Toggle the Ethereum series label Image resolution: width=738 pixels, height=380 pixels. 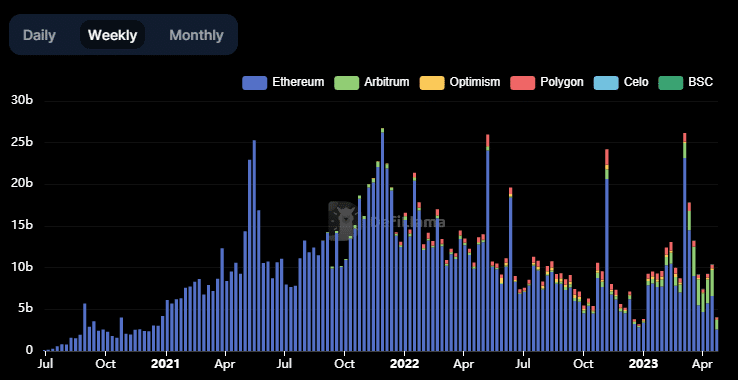[298, 82]
